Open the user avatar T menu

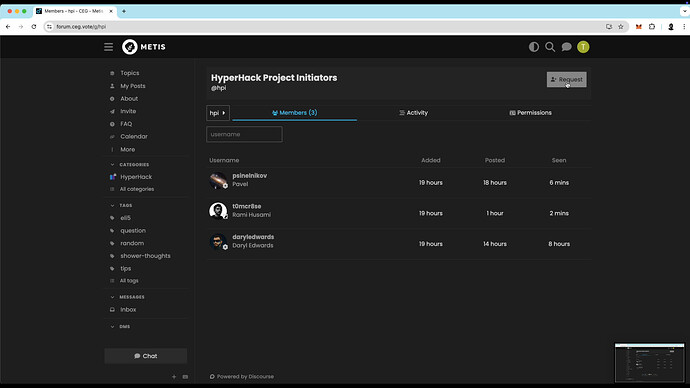point(583,47)
